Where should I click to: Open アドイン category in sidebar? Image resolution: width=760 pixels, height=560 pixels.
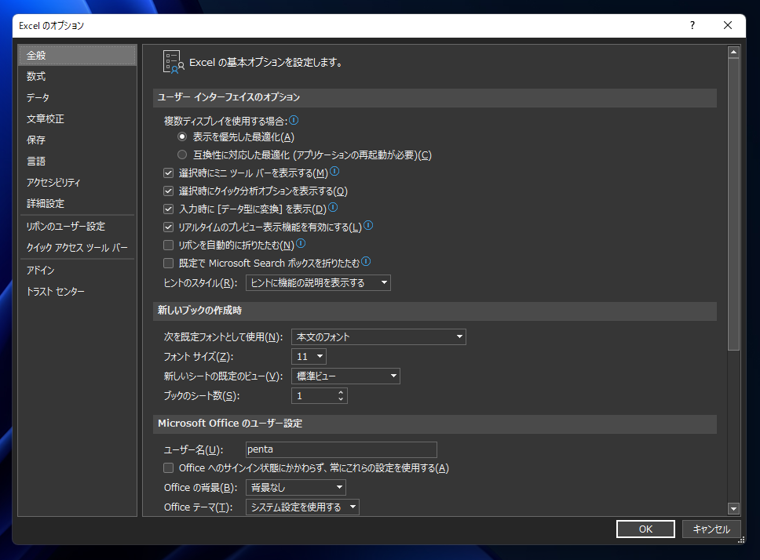coord(77,271)
